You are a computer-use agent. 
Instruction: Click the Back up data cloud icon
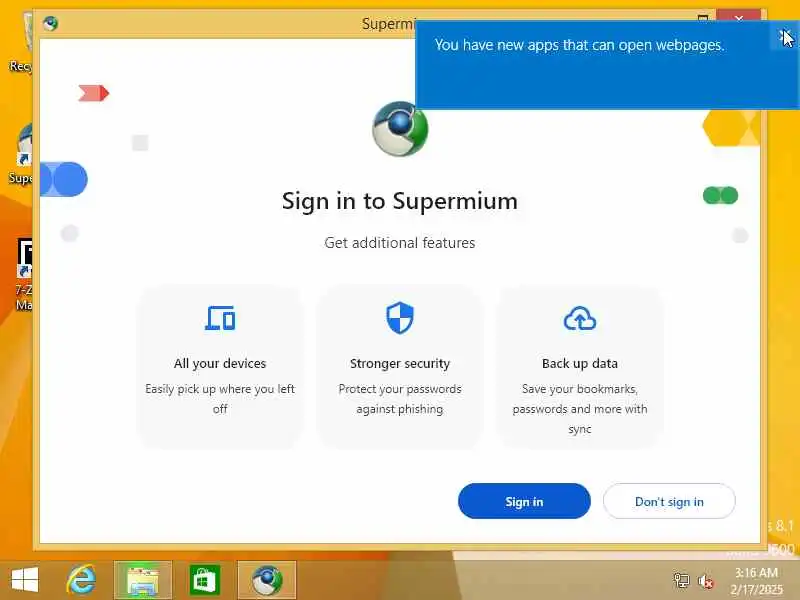click(580, 318)
